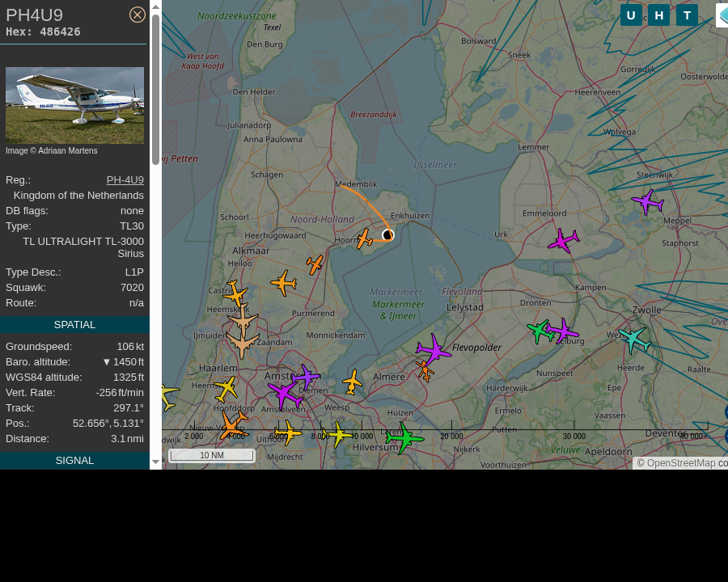Click the purple plane over Elburg

tap(563, 331)
